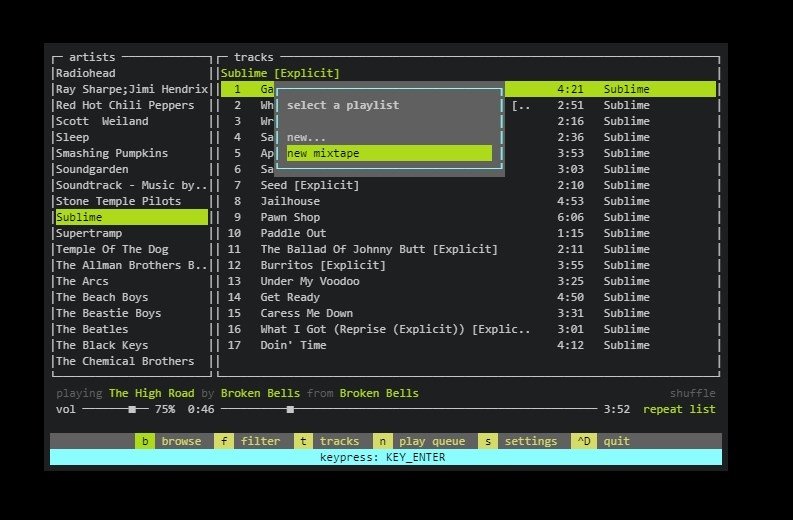
Task: Select the Soundtrack - Music by.. artist entry
Action: pos(131,185)
